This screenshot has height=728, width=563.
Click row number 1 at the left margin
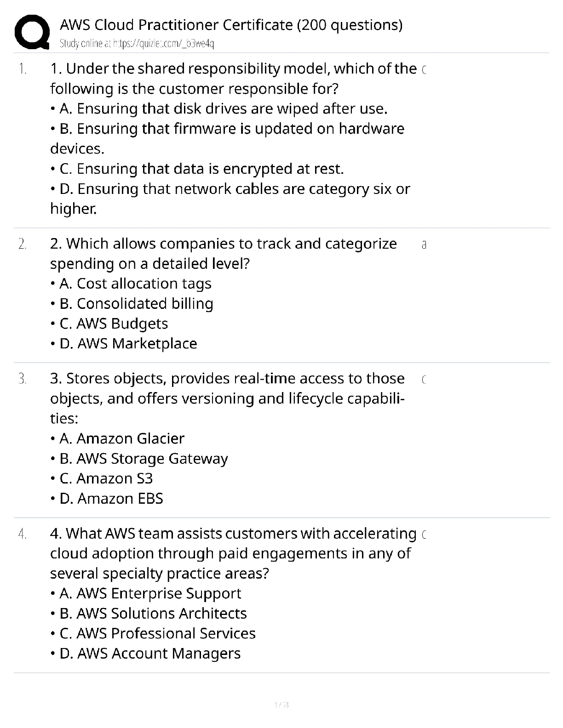coord(23,69)
